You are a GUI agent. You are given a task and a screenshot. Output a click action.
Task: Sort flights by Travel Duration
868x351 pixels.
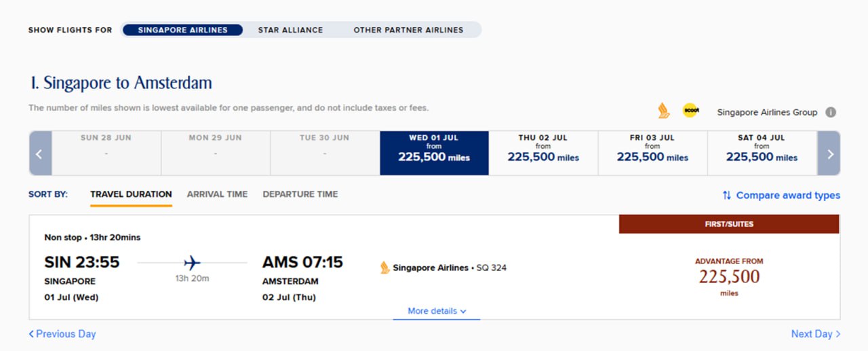coord(131,194)
